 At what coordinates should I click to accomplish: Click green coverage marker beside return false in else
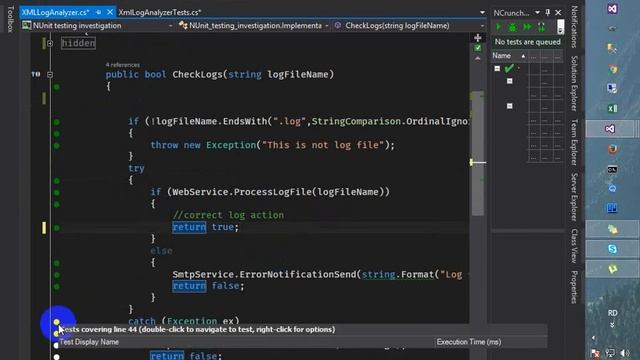[x=57, y=287]
